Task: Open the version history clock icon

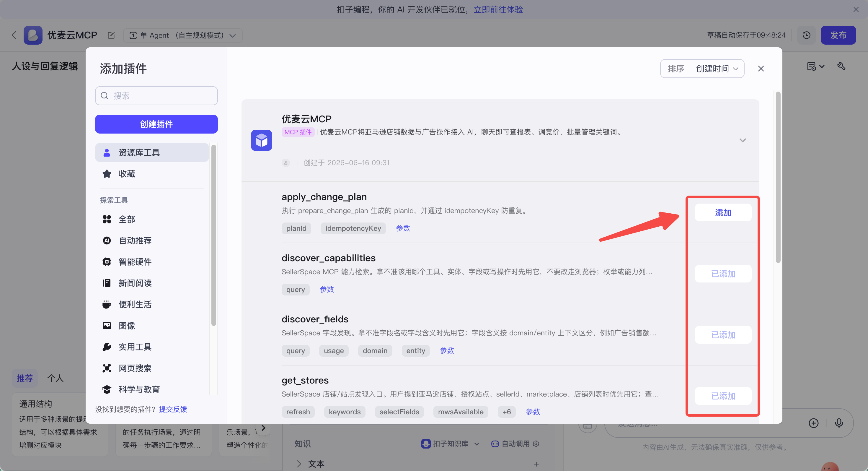Action: click(806, 35)
